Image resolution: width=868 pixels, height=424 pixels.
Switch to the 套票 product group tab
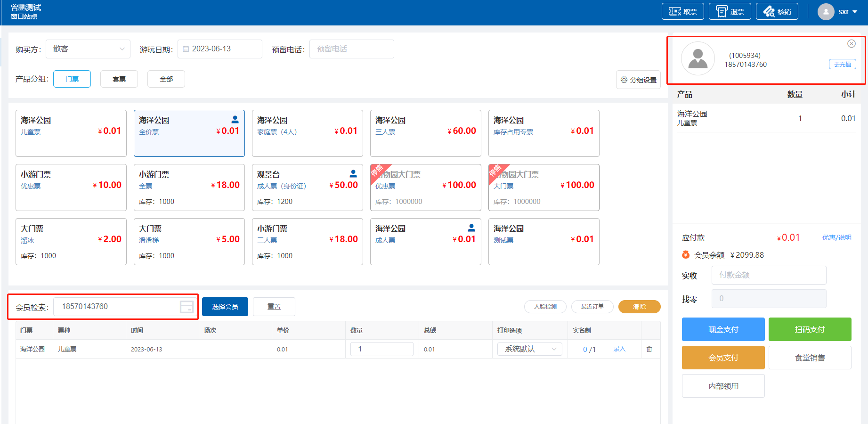pyautogui.click(x=119, y=79)
